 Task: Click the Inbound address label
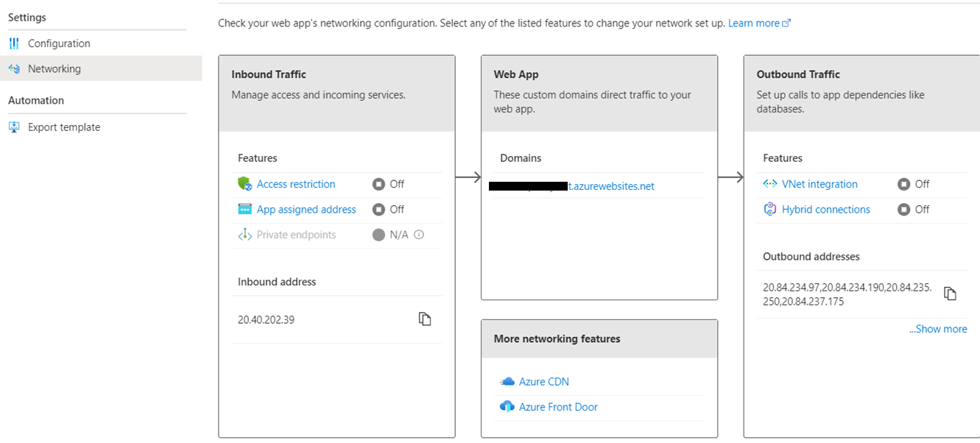(x=277, y=282)
